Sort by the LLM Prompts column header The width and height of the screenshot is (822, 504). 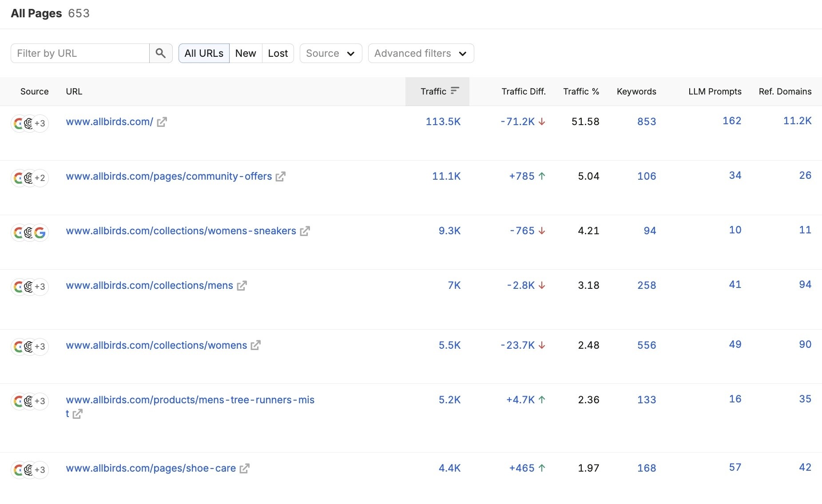(x=715, y=91)
